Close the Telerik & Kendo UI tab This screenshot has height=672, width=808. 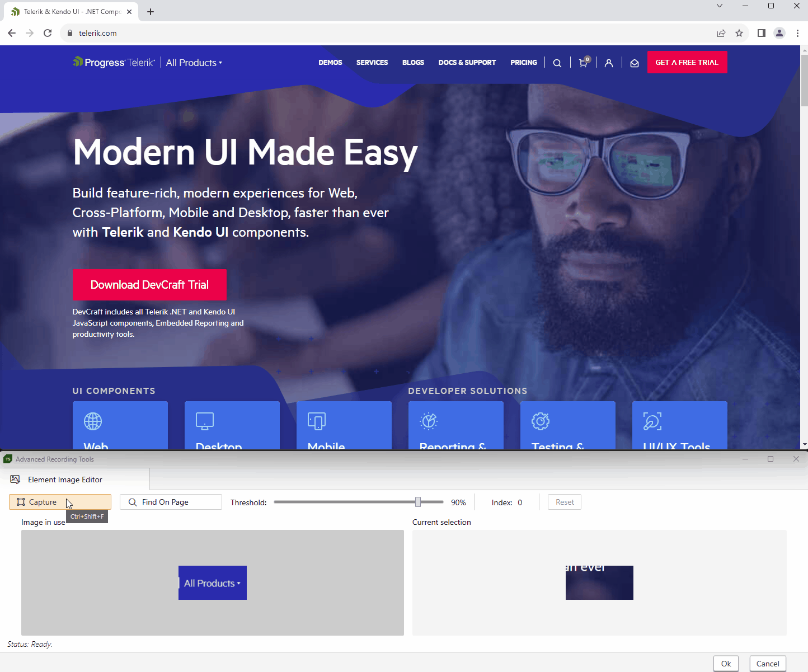[x=129, y=12]
